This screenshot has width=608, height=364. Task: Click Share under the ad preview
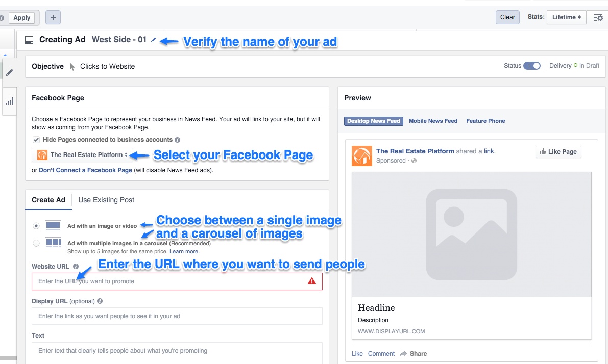[414, 353]
